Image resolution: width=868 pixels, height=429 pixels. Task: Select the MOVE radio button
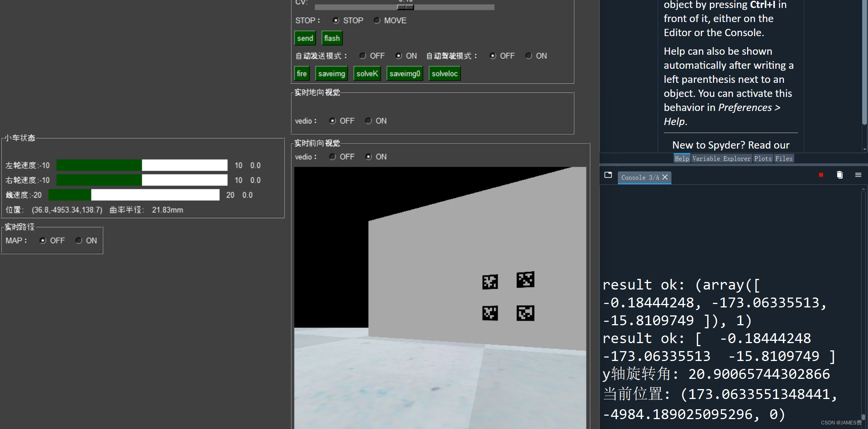[x=377, y=21]
